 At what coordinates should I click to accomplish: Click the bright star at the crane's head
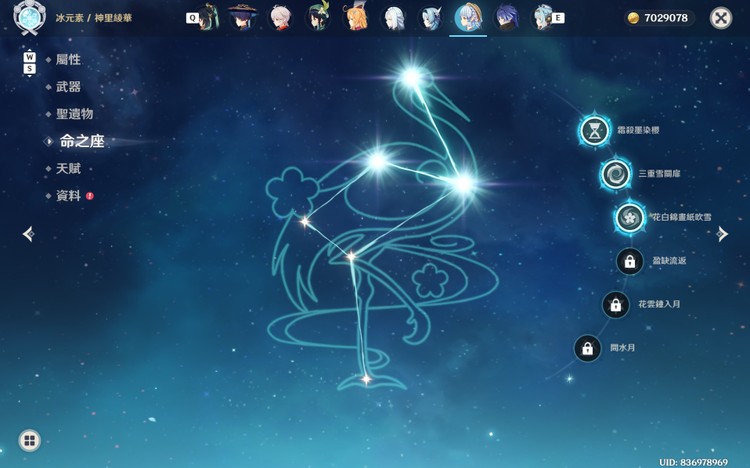tap(411, 77)
